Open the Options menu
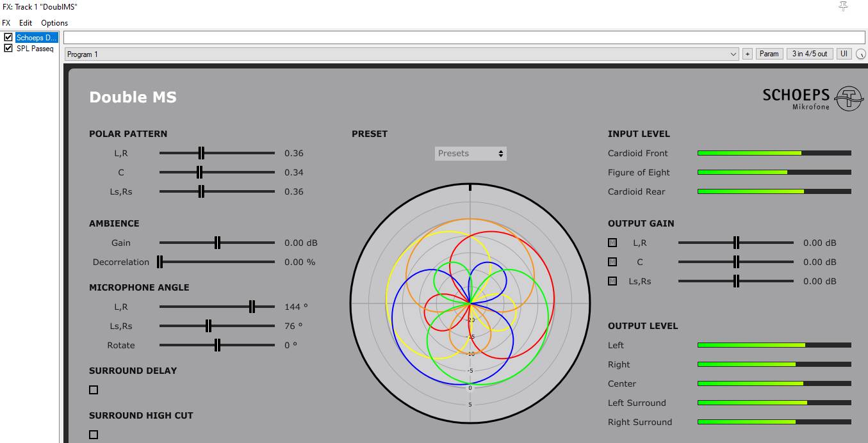The image size is (868, 443). pyautogui.click(x=54, y=23)
